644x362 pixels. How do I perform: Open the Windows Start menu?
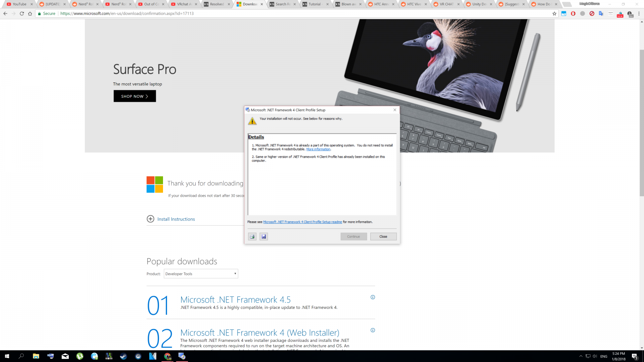click(x=7, y=356)
